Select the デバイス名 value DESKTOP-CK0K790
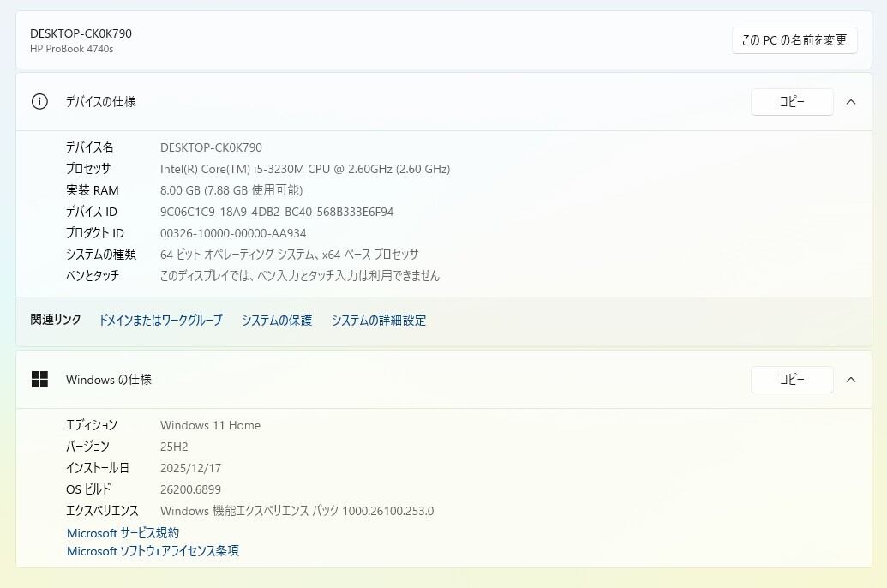This screenshot has width=887, height=588. [211, 147]
